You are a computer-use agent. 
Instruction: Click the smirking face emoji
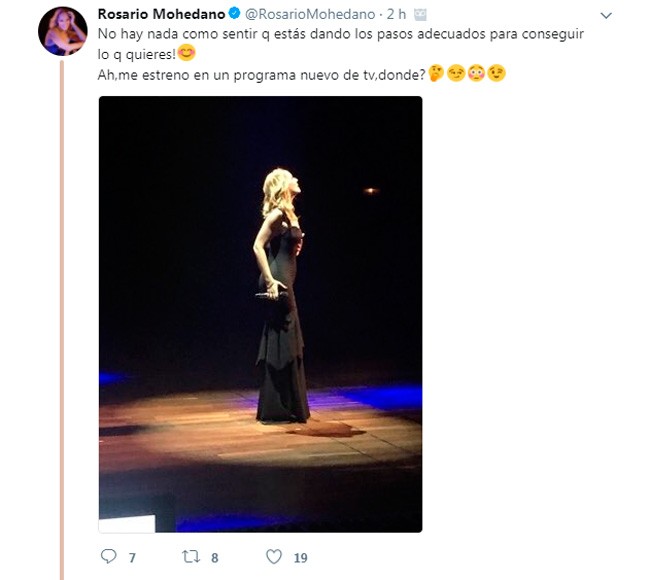(456, 73)
